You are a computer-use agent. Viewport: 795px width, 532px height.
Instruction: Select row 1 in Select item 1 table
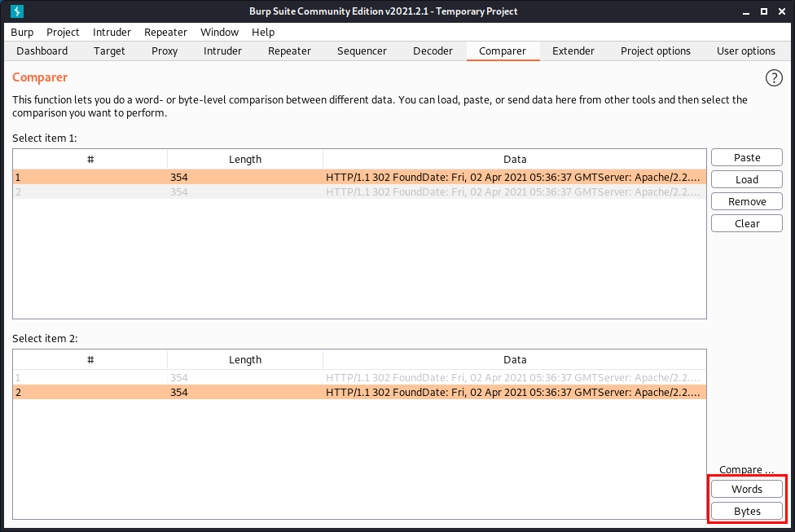click(359, 177)
